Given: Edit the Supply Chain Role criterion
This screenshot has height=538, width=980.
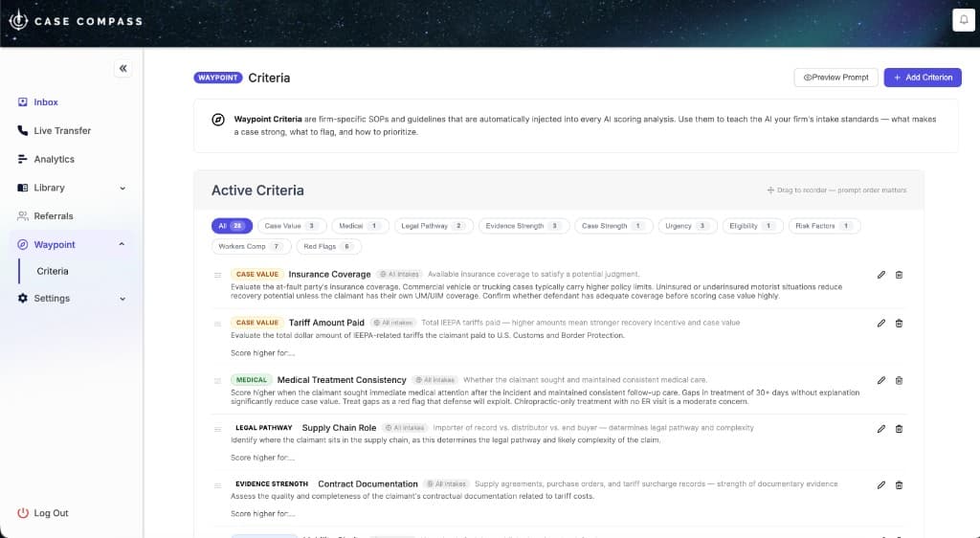Looking at the screenshot, I should [x=881, y=428].
